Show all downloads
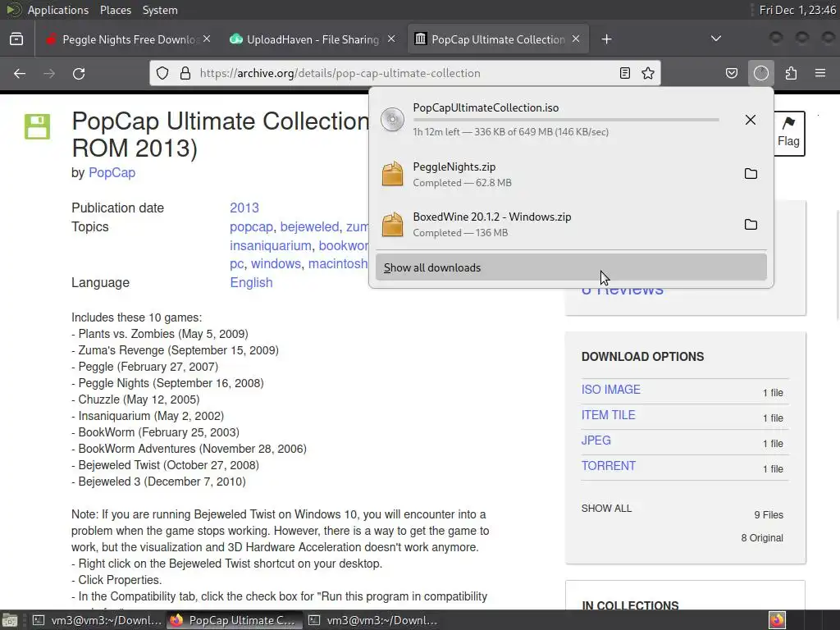 click(571, 267)
